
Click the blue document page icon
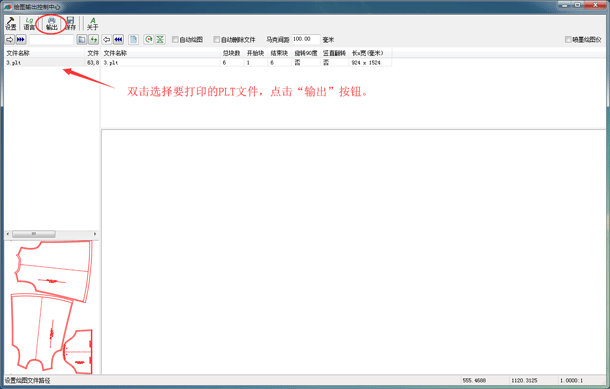tap(133, 39)
